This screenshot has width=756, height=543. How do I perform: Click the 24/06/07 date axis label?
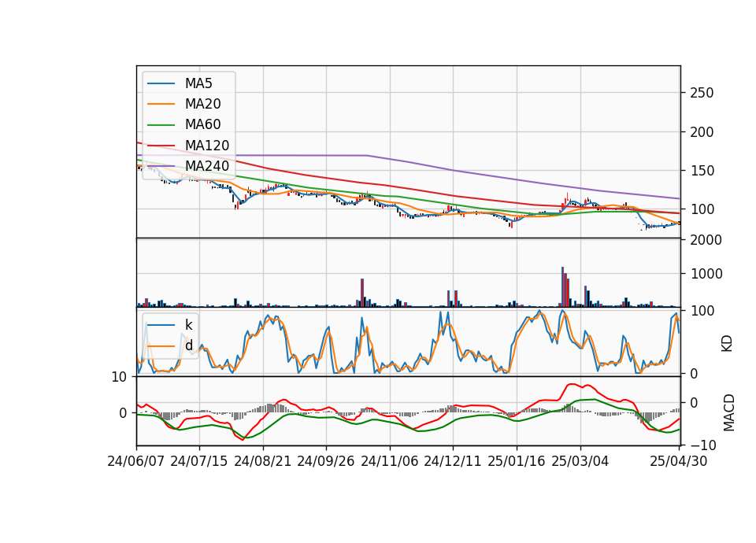[135, 462]
